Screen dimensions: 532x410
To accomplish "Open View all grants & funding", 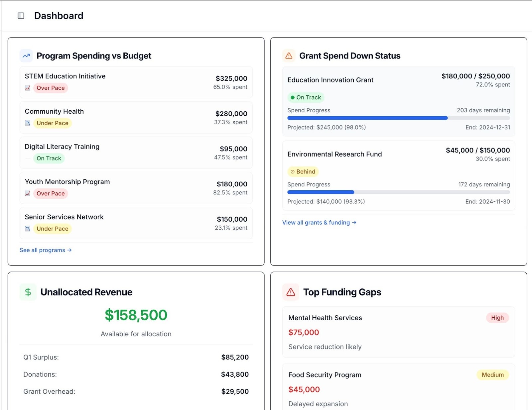I will (x=319, y=222).
